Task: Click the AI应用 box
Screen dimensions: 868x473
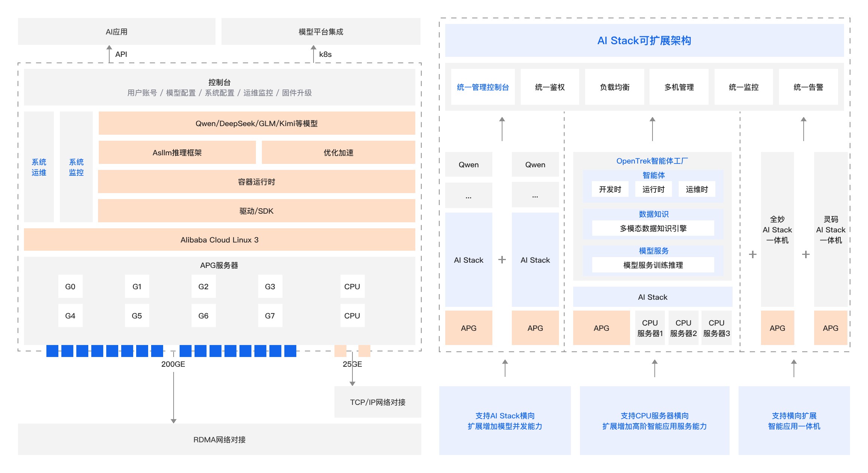Action: pyautogui.click(x=116, y=31)
